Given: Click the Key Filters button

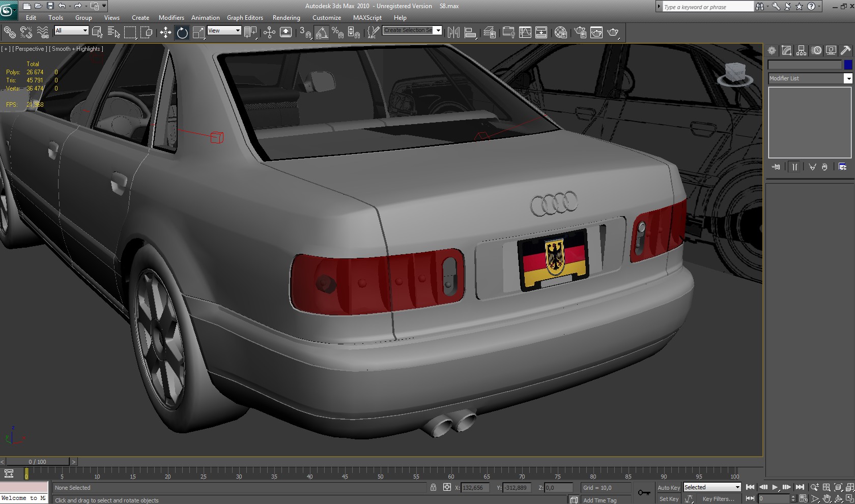Looking at the screenshot, I should tap(718, 499).
